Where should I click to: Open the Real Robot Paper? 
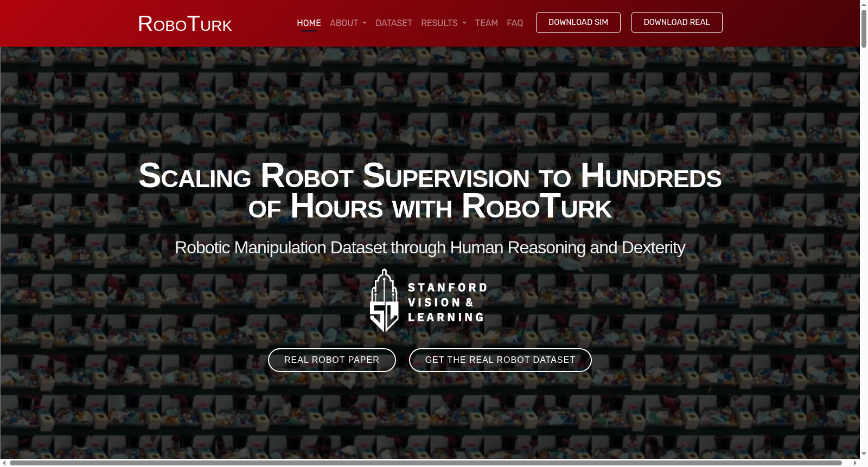pyautogui.click(x=332, y=360)
